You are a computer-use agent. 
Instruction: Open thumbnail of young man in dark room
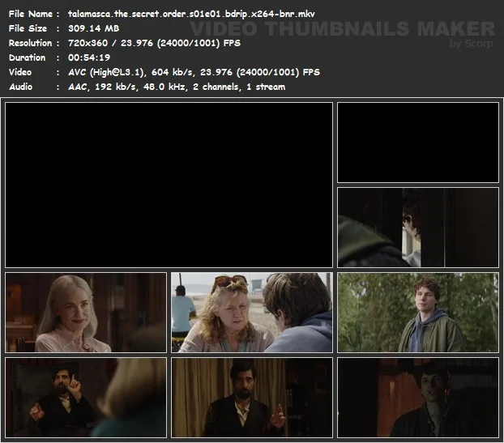[x=418, y=398]
